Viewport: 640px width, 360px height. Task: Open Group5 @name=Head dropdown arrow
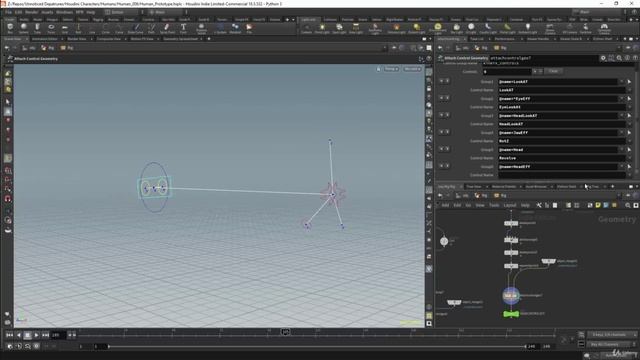point(621,150)
